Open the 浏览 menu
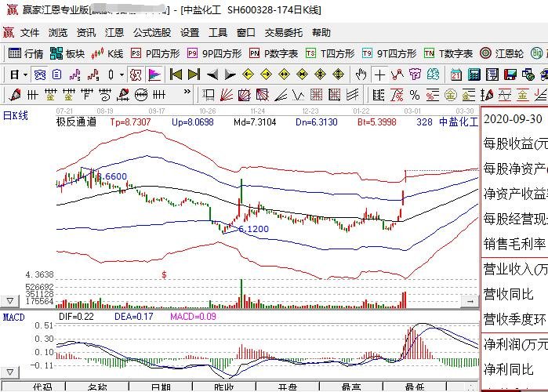This screenshot has width=548, height=392. click(58, 32)
